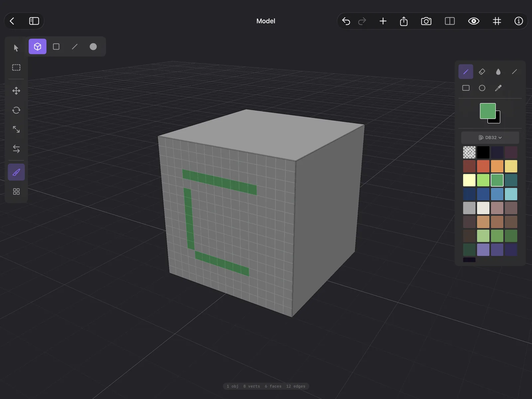This screenshot has width=532, height=399.
Task: Click the '1 obj' status text
Action: [232, 386]
